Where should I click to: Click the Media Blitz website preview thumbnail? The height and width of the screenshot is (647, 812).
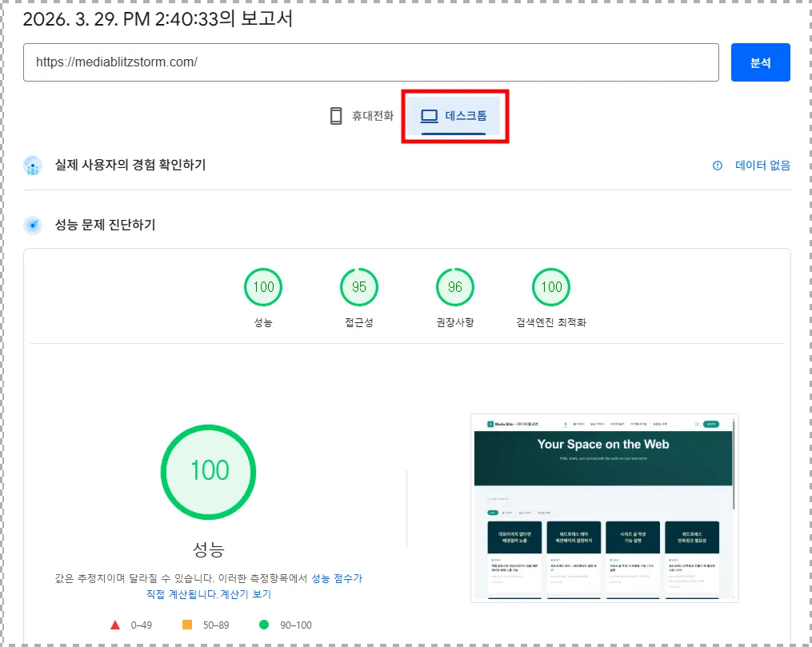pos(605,508)
